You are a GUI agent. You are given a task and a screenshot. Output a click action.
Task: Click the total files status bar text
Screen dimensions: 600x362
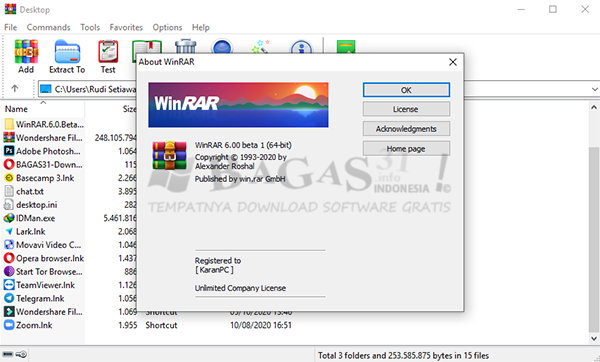[403, 355]
